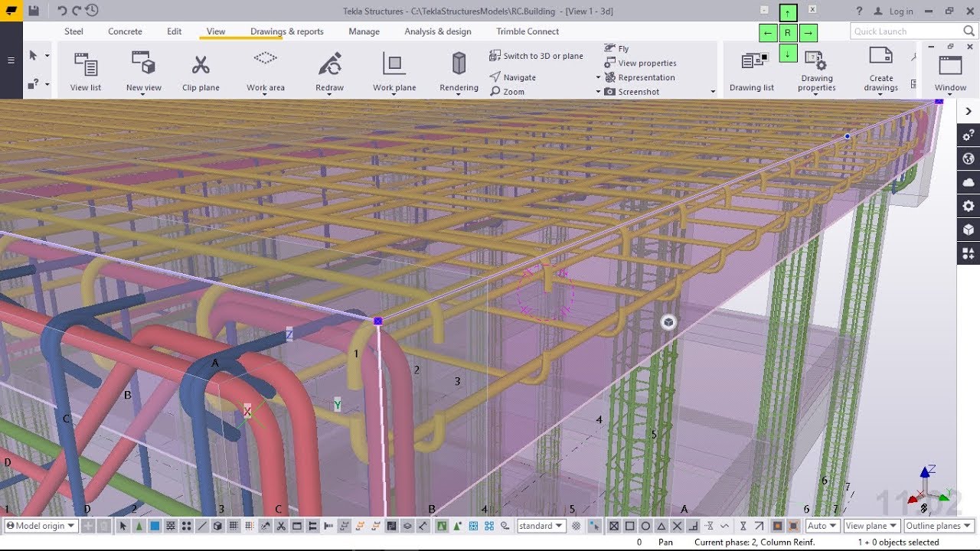Click the scissors icon in bottom toolbar
The height and width of the screenshot is (551, 980).
281,526
